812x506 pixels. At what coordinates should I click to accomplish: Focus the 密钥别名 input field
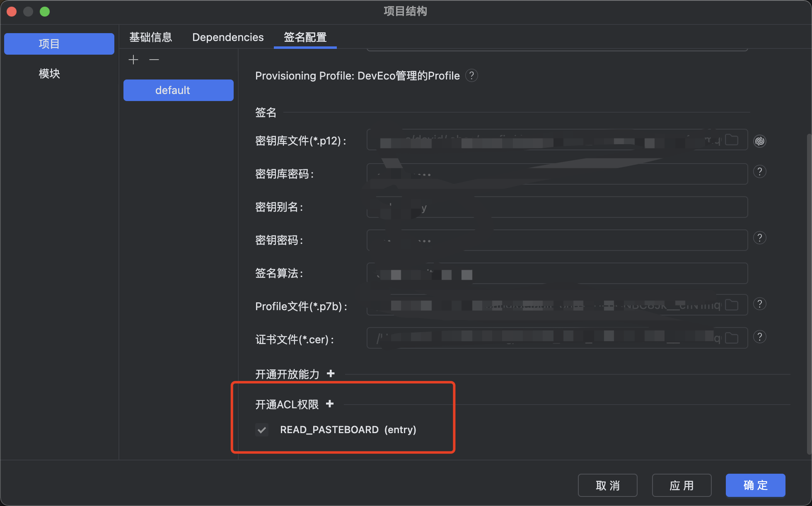(x=557, y=207)
